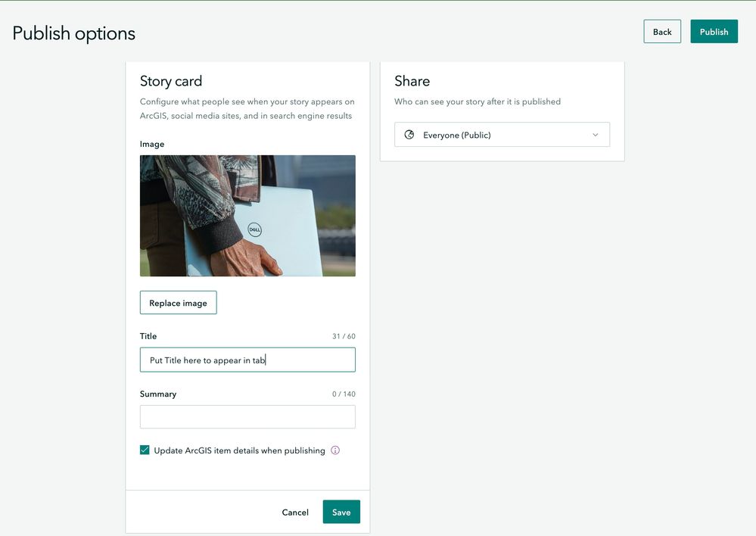756x536 pixels.
Task: Cancel the story card changes
Action: click(295, 513)
